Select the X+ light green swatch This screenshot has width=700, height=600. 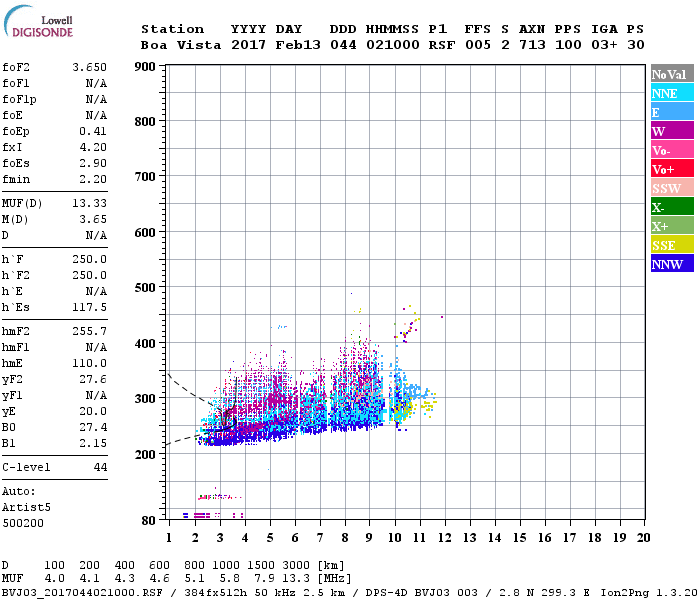(x=672, y=225)
